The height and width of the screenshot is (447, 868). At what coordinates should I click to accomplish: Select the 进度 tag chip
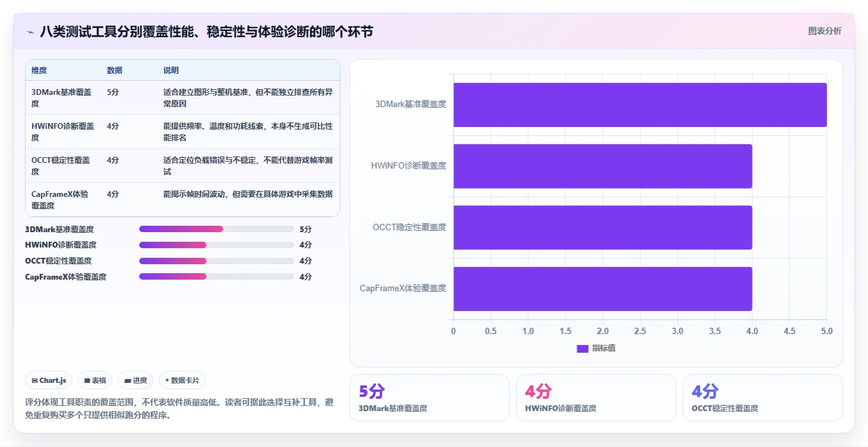(x=135, y=380)
